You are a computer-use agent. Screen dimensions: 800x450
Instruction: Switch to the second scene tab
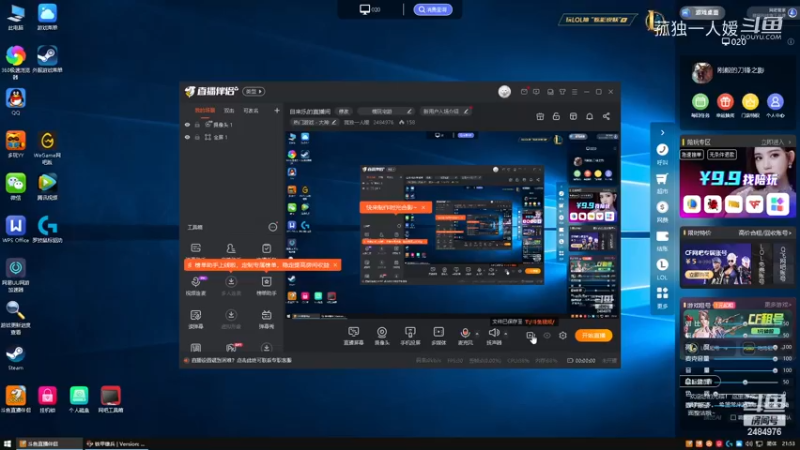tap(229, 110)
